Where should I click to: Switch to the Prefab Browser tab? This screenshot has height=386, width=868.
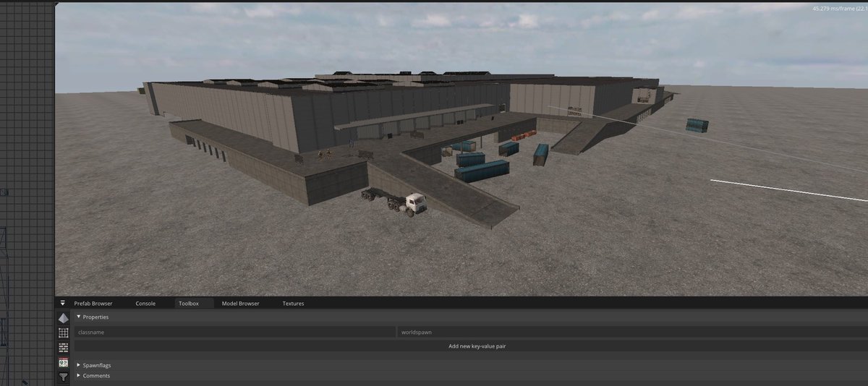coord(93,304)
